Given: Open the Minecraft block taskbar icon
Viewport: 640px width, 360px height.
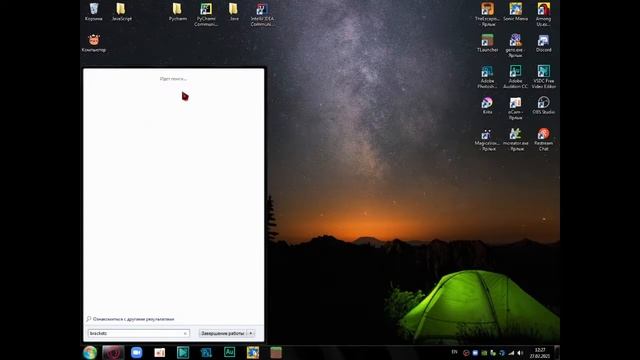Looking at the screenshot, I should pos(276,352).
